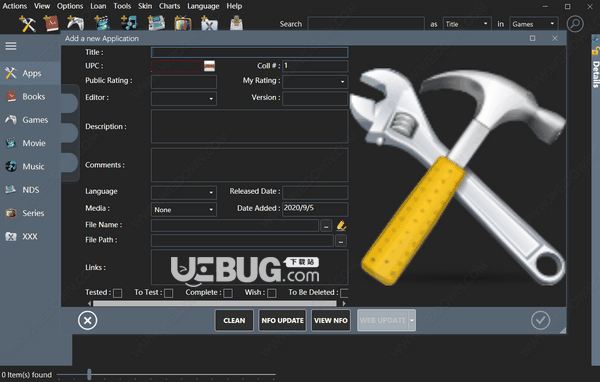Open the Movie category in sidebar
This screenshot has height=382, width=600.
point(30,143)
